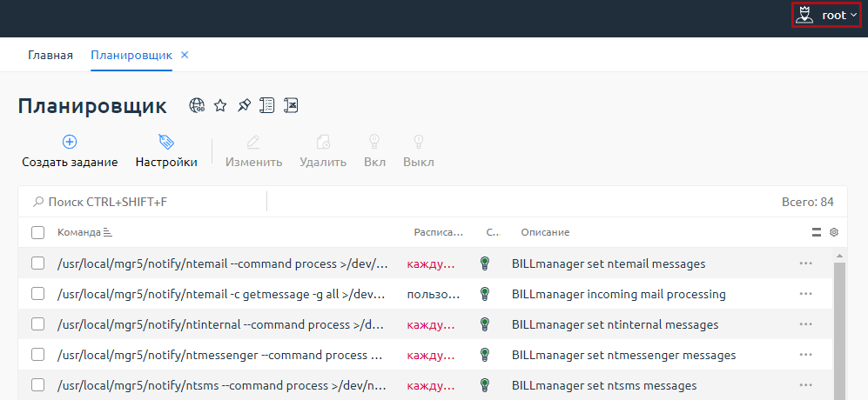
Task: Check the box for ntinternal command row
Action: pyautogui.click(x=37, y=324)
